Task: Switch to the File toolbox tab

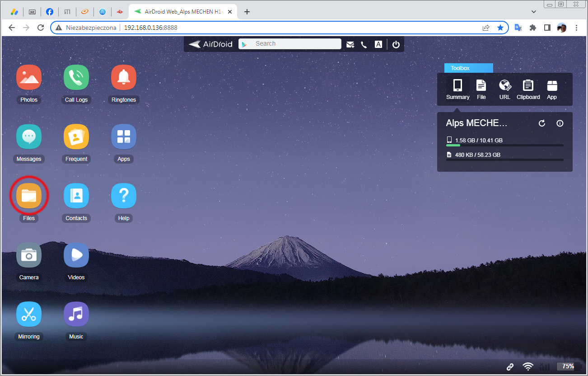Action: [481, 89]
